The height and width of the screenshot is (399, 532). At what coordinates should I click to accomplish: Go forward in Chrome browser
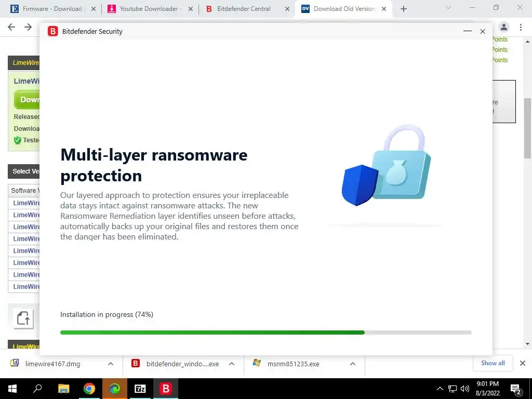point(28,27)
